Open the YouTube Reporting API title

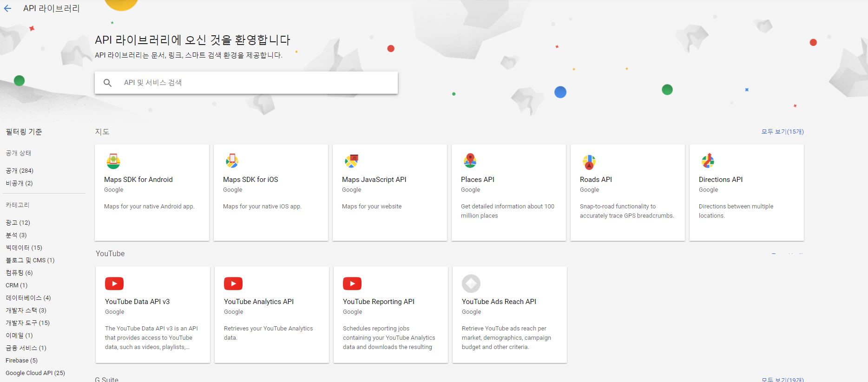(x=379, y=302)
